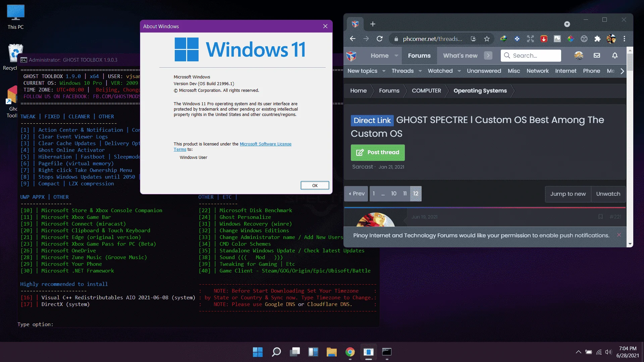Screen dimensions: 644x362
Task: Open Task View on the taskbar
Action: click(x=294, y=352)
